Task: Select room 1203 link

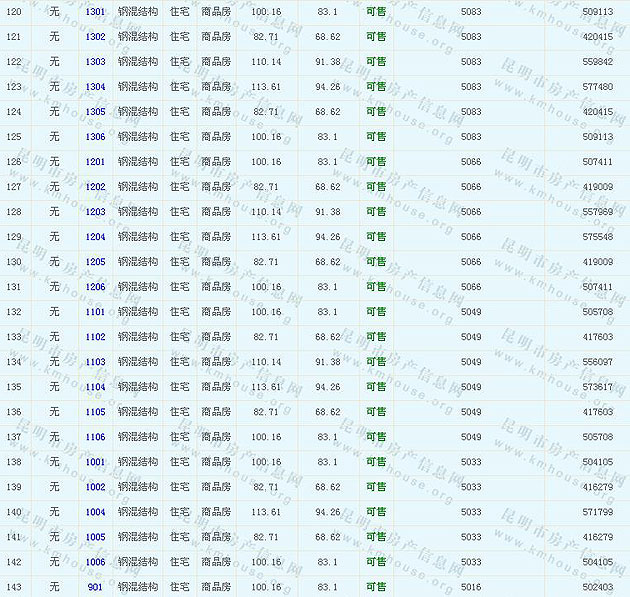Action: tap(95, 212)
